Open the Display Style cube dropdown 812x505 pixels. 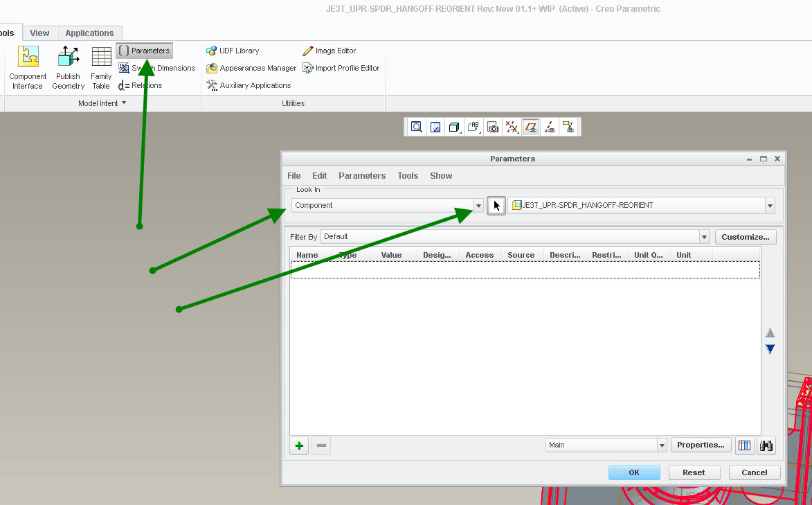tap(454, 127)
